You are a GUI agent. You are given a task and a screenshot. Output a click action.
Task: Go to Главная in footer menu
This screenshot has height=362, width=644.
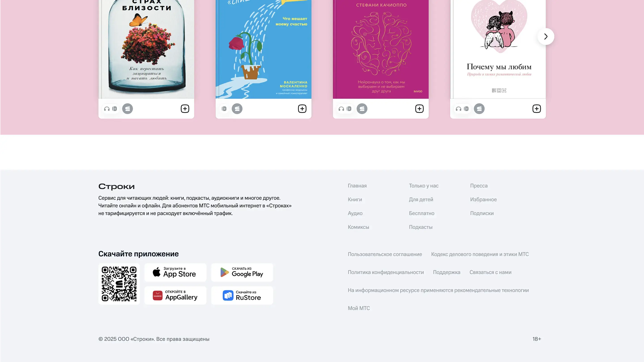357,186
